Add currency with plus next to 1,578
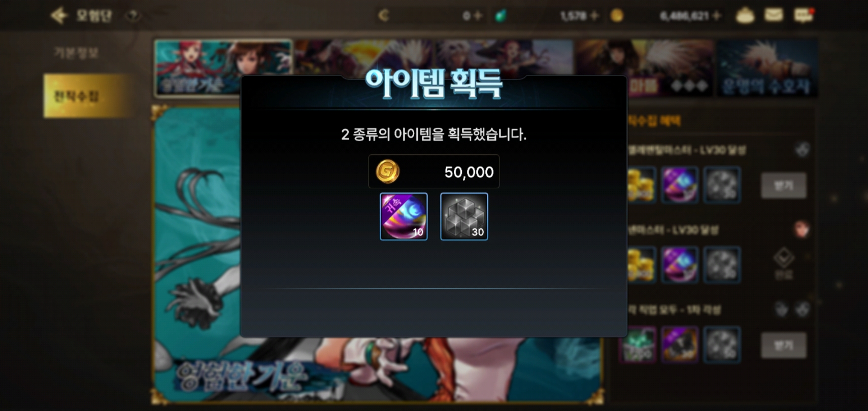The height and width of the screenshot is (411, 868). [x=594, y=16]
